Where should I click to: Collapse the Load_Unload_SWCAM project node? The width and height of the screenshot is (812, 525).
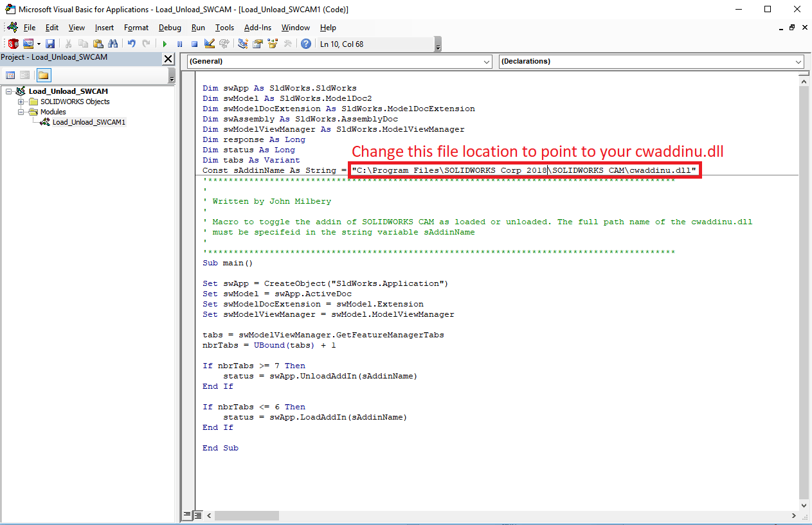click(x=9, y=91)
